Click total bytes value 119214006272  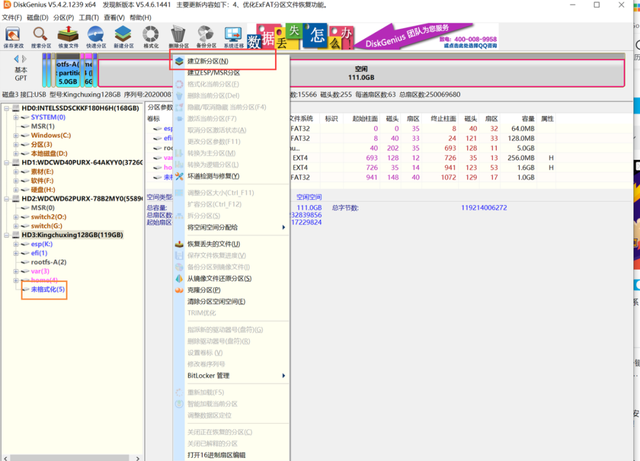click(484, 208)
